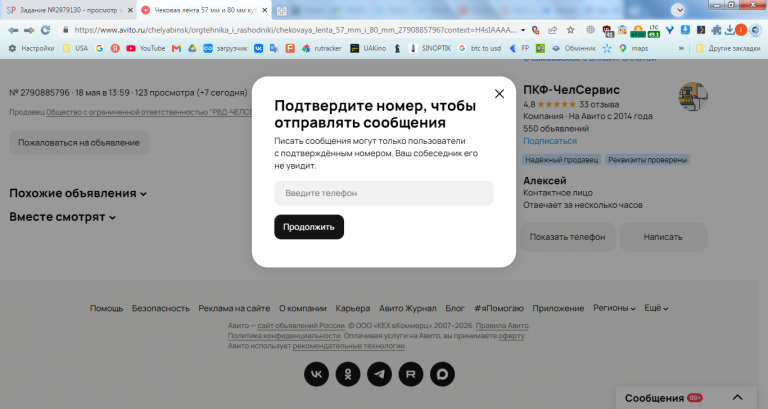Open the btc to usd bookmark

click(480, 48)
